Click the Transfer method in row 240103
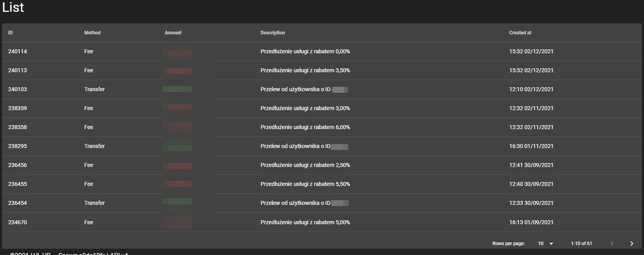 click(x=95, y=89)
